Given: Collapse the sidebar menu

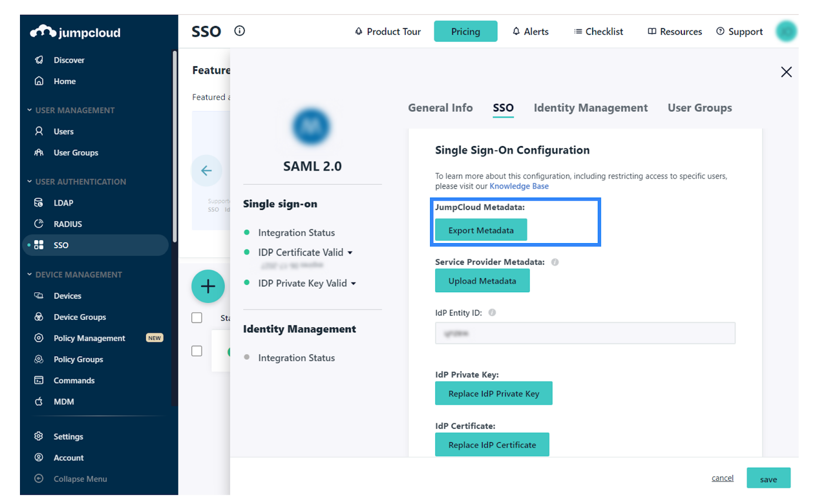Looking at the screenshot, I should click(x=80, y=479).
